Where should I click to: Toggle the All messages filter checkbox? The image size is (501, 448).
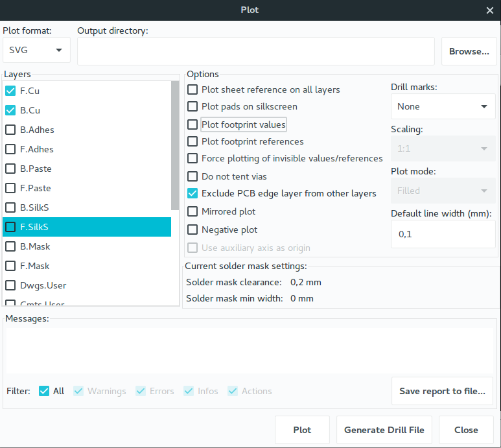click(44, 391)
